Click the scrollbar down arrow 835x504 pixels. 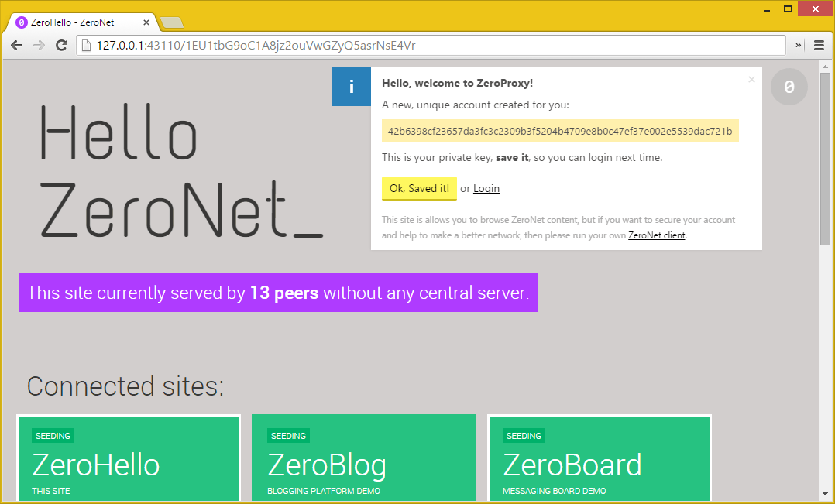826,495
